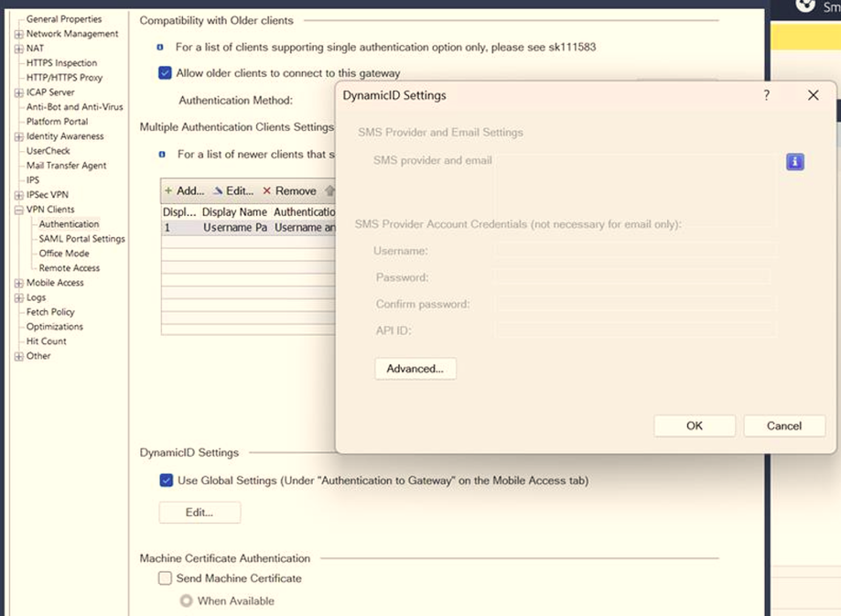The height and width of the screenshot is (616, 841).
Task: Click the Advanced... button in DynamicID Settings
Action: (x=415, y=369)
